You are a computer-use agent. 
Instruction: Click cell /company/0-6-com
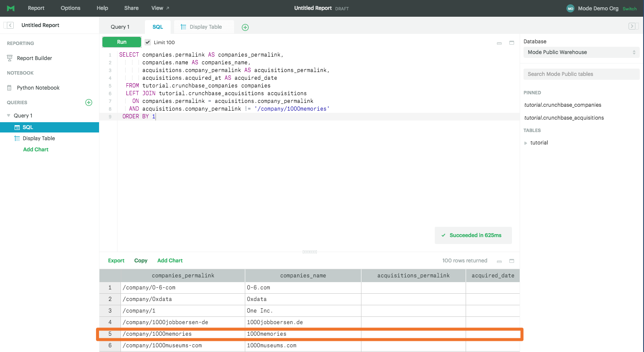point(183,288)
